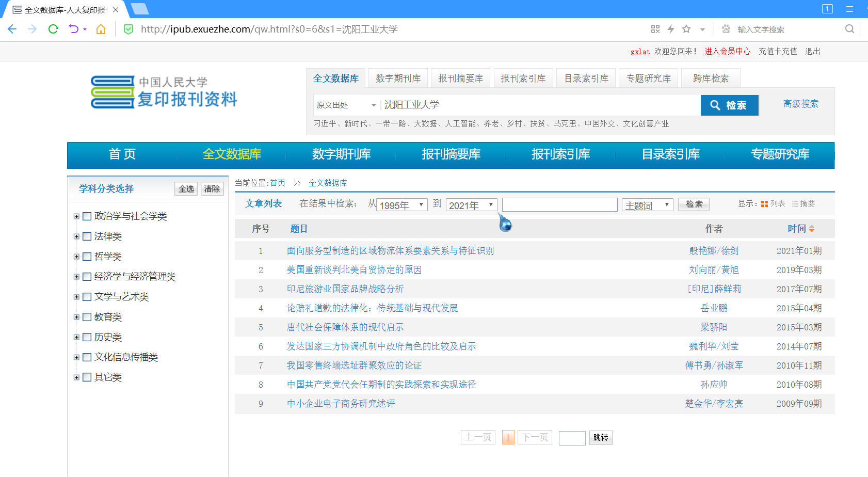Click the QR code icon in address bar
The width and height of the screenshot is (868, 477).
tap(655, 29)
